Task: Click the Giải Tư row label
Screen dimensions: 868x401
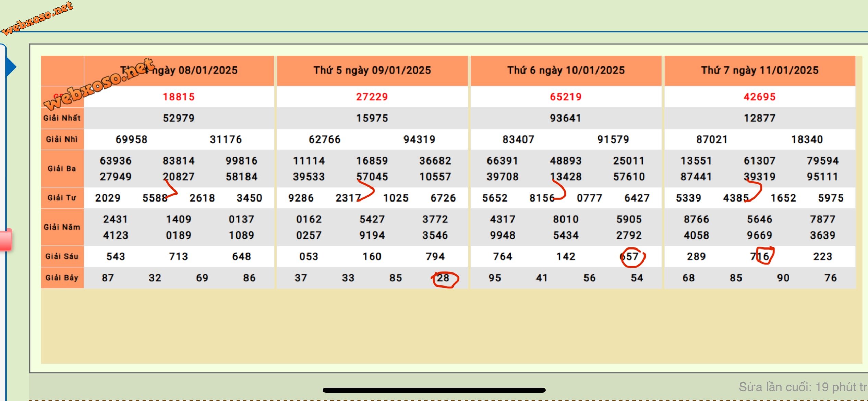Action: coord(62,198)
